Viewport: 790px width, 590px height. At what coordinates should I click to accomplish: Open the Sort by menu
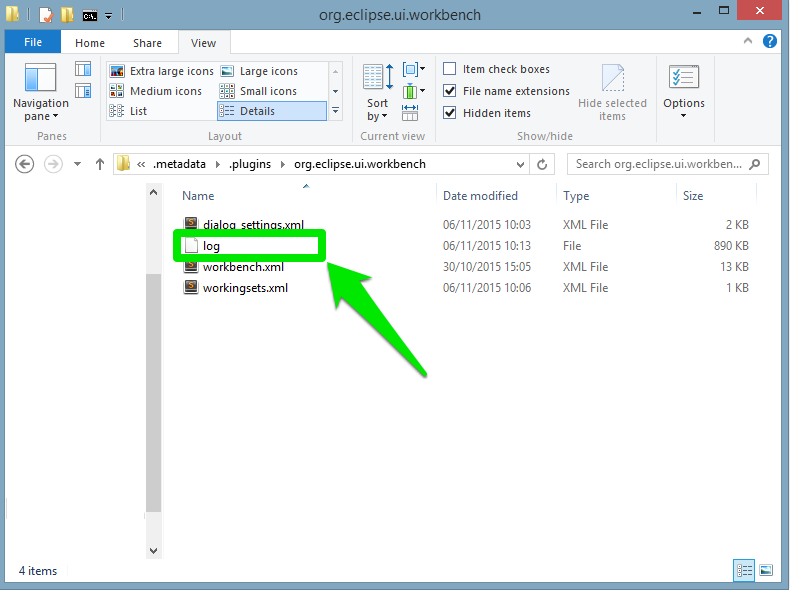tap(378, 93)
